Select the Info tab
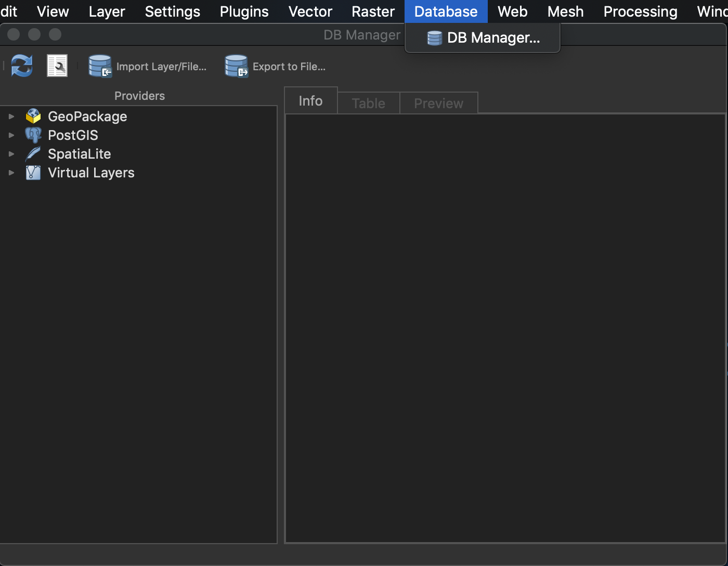The height and width of the screenshot is (566, 728). coord(310,100)
